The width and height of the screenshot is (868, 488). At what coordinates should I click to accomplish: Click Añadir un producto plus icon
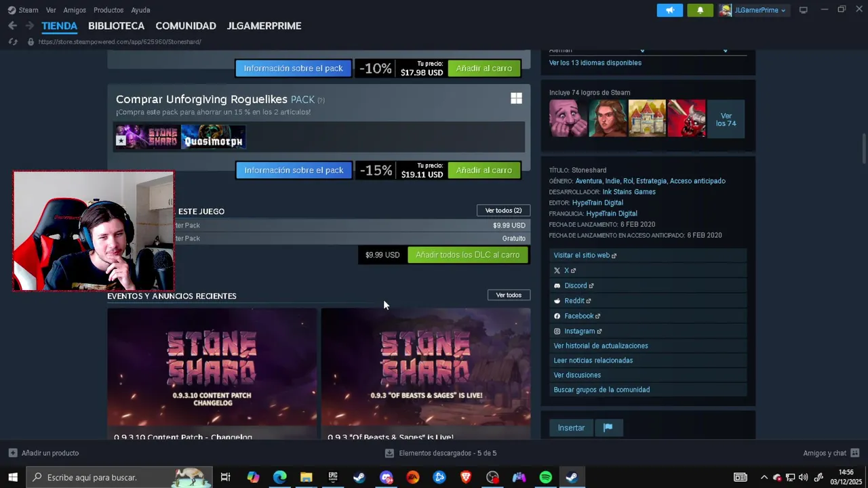pos(13,453)
